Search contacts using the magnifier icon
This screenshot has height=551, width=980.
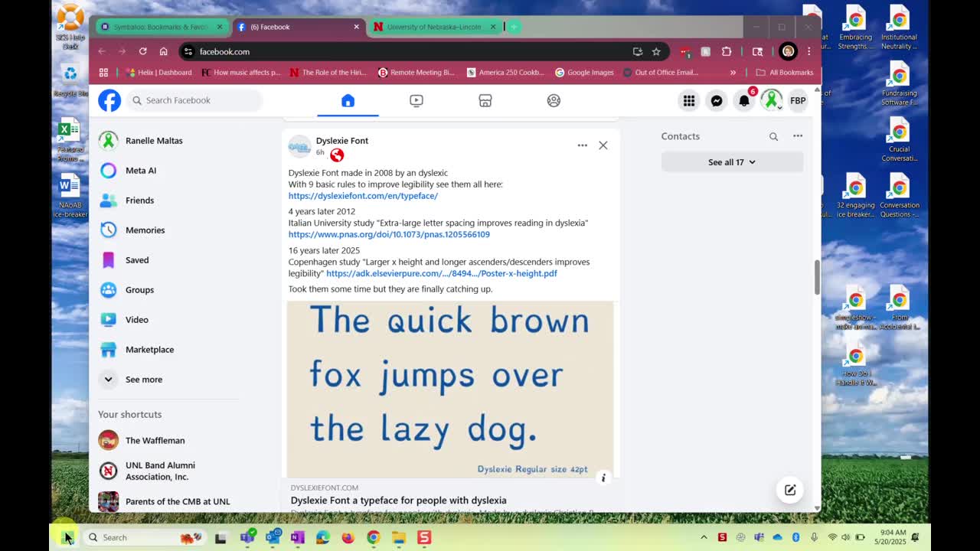(x=773, y=136)
